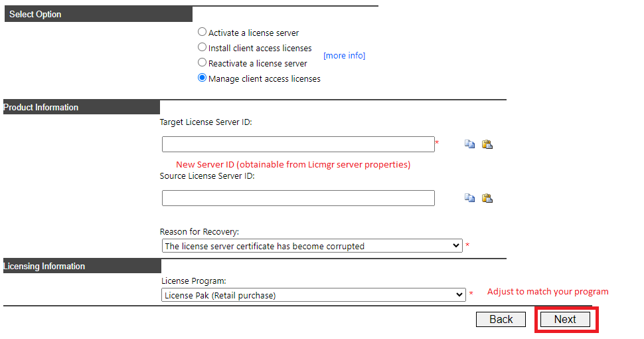The height and width of the screenshot is (339, 644).
Task: Select Activate a license server option
Action: [x=202, y=32]
